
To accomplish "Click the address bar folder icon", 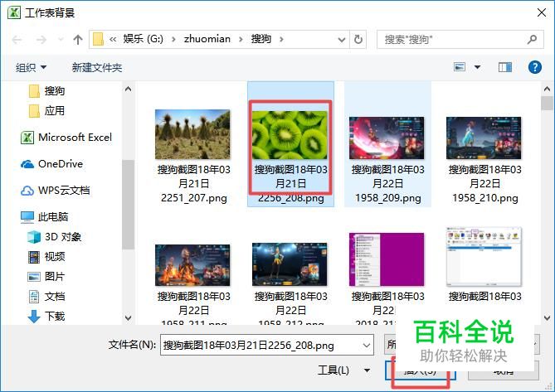I will point(98,39).
